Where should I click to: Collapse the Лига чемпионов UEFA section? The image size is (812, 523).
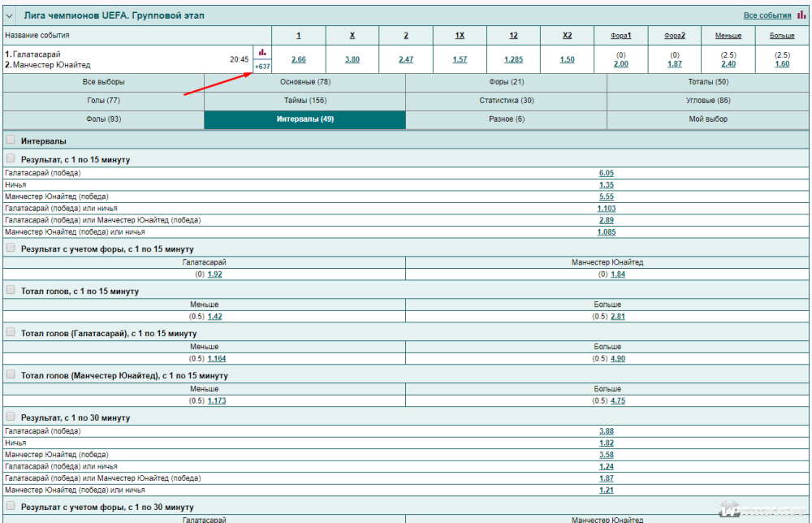point(11,15)
